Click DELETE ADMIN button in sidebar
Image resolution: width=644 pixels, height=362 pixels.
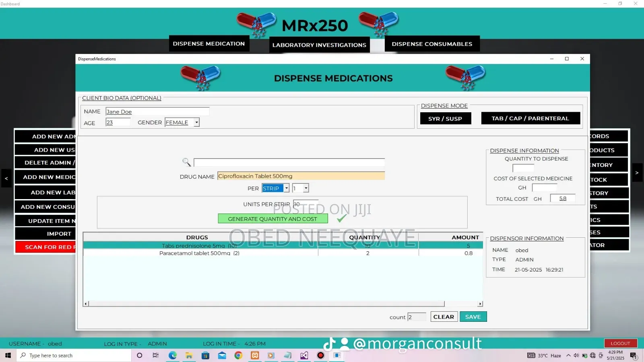pos(45,162)
